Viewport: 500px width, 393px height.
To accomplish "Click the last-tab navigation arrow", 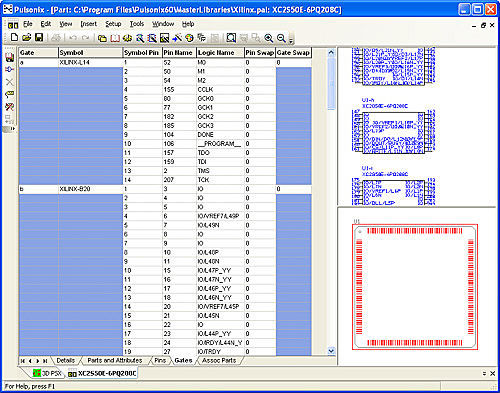I will tap(45, 361).
